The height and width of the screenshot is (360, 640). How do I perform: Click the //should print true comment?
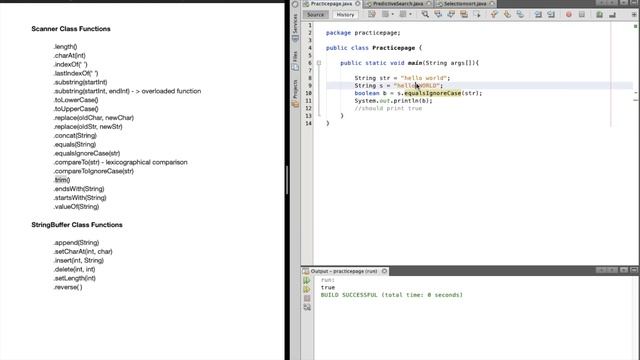point(388,108)
